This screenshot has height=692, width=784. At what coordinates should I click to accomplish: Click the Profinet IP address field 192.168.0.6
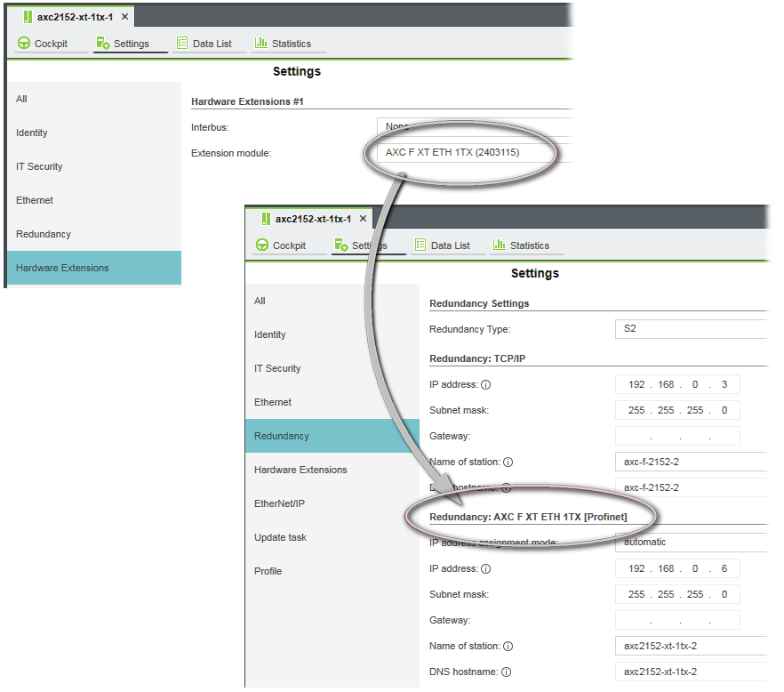pos(677,569)
